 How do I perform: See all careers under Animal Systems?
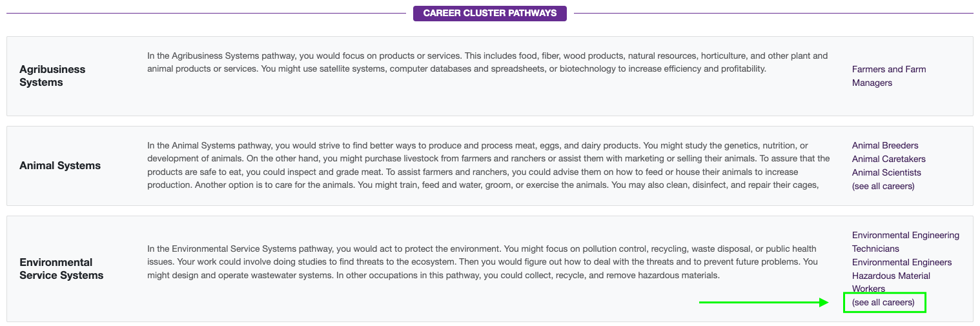(883, 186)
